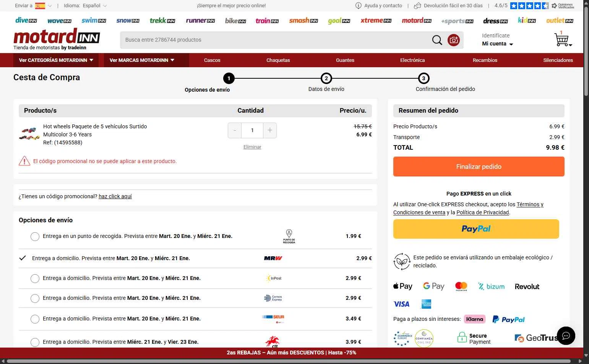Select MRW home delivery option checkmark

pyautogui.click(x=23, y=258)
